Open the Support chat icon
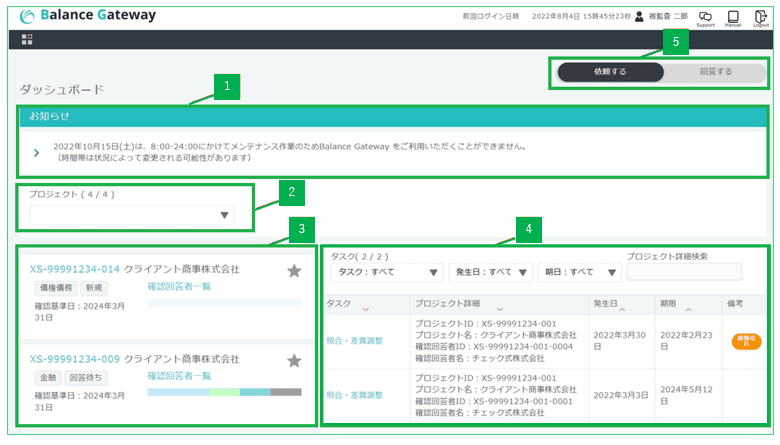 click(705, 16)
